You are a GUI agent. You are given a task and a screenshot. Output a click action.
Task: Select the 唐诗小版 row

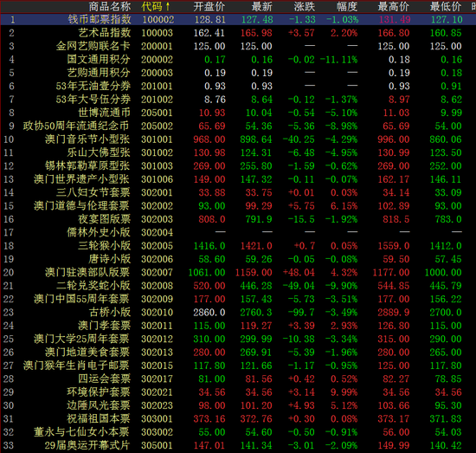[x=238, y=259]
